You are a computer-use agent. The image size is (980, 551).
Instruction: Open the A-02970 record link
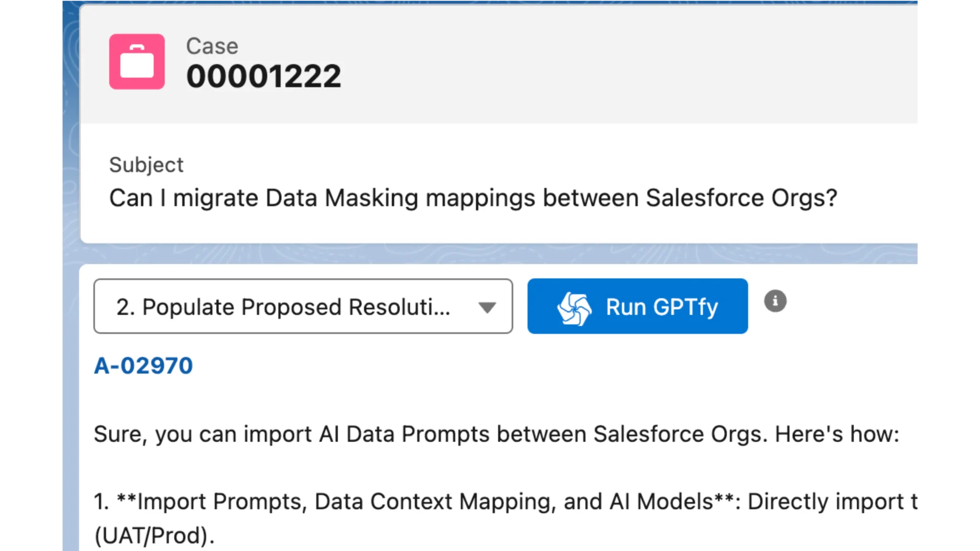(x=144, y=366)
